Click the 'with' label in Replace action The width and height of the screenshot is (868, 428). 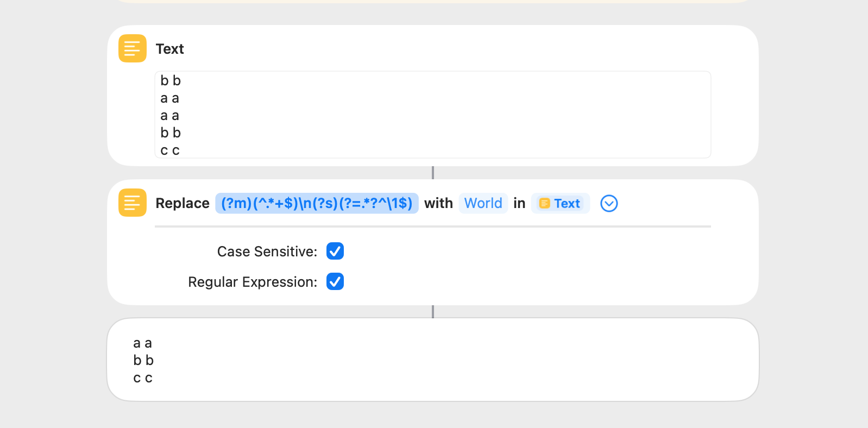point(438,203)
